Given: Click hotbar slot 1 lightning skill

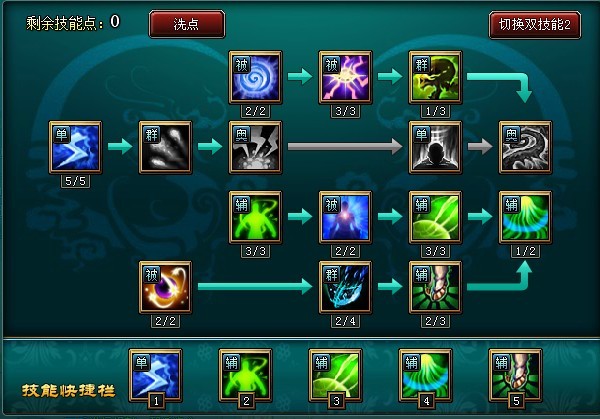Looking at the screenshot, I should (x=155, y=375).
